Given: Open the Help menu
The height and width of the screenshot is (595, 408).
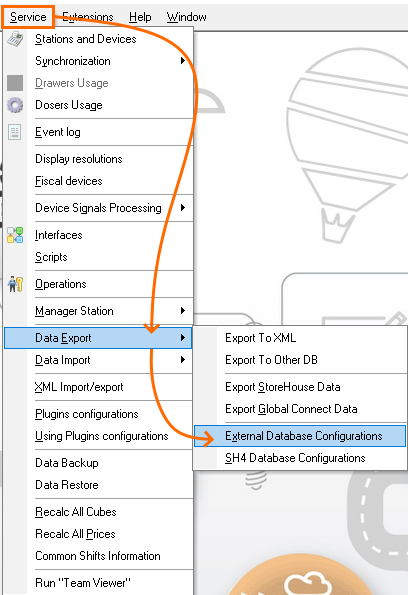Looking at the screenshot, I should pyautogui.click(x=140, y=17).
